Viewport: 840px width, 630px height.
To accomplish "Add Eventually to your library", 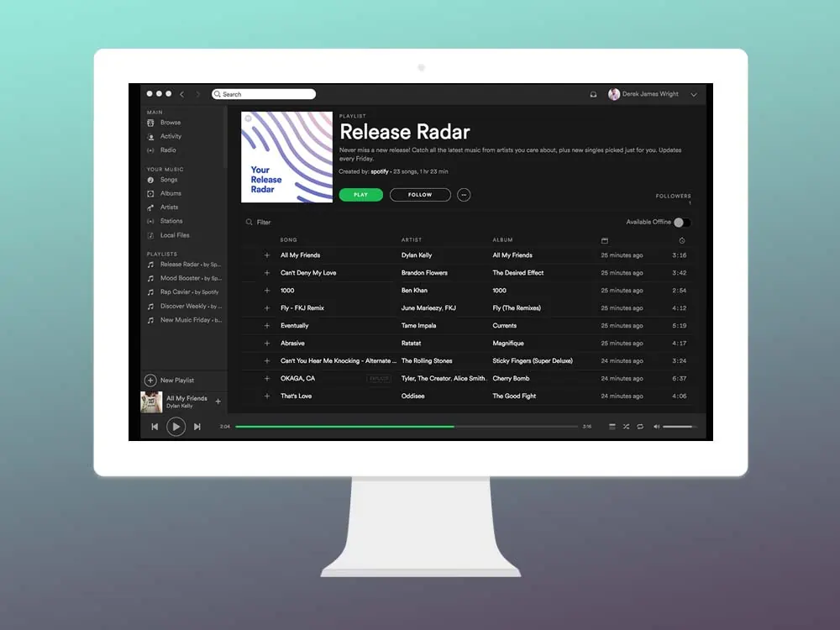I will pos(267,326).
